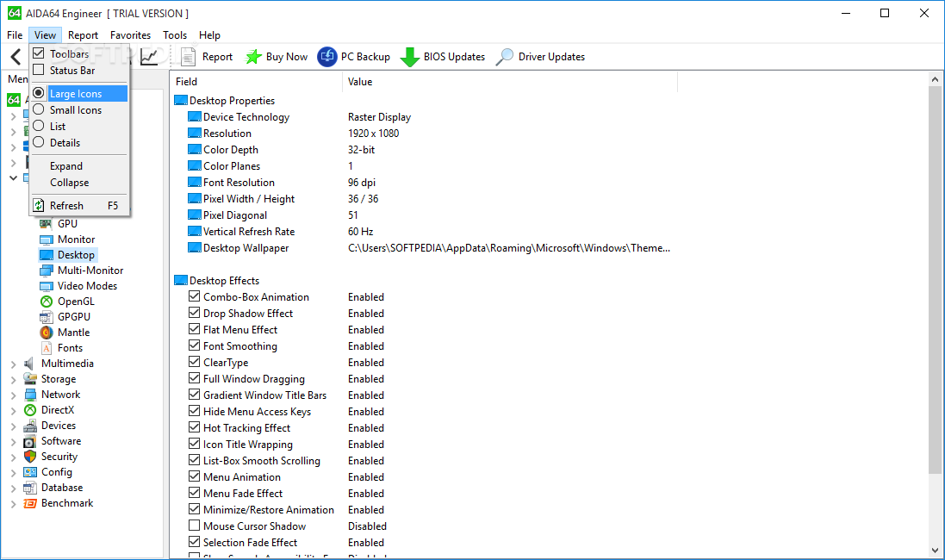Viewport: 945px width, 560px height.
Task: Click the BIOS Updates green arrow icon
Action: click(x=410, y=57)
